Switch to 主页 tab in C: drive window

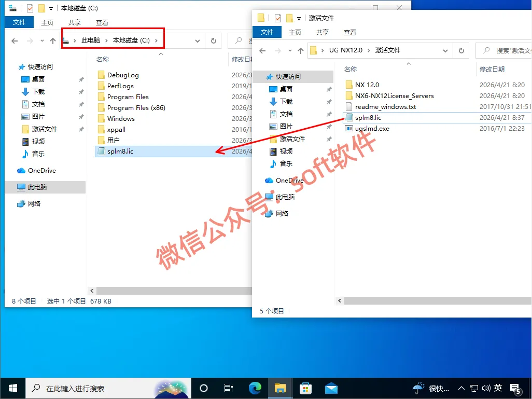pos(47,22)
